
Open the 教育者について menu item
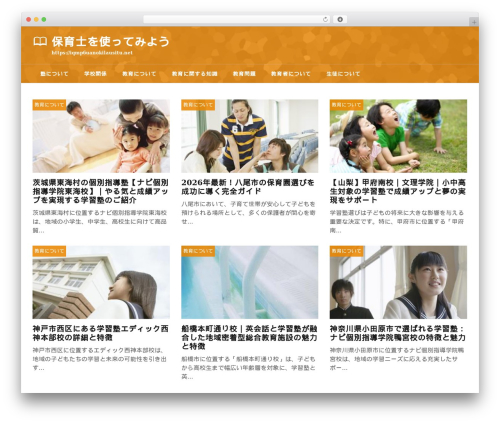coord(291,74)
